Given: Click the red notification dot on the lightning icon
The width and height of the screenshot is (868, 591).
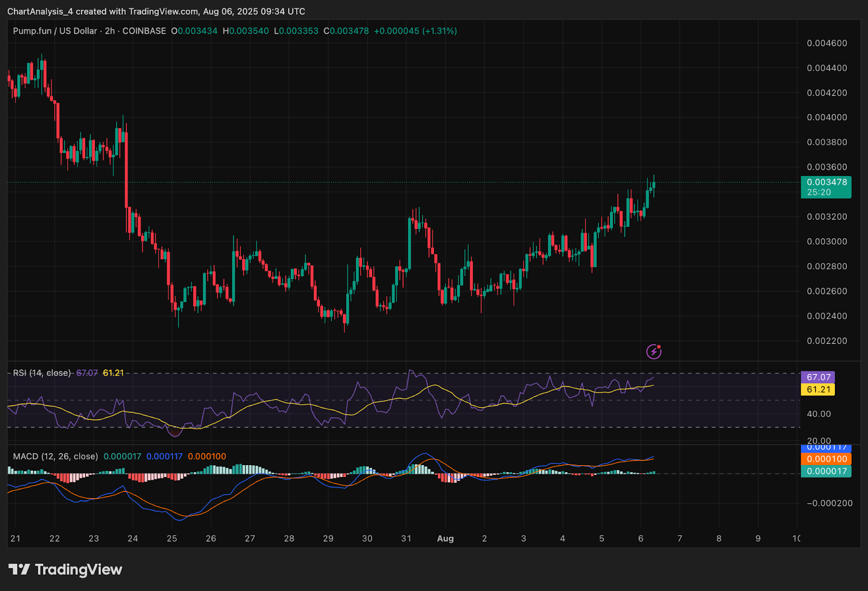Looking at the screenshot, I should coord(659,347).
